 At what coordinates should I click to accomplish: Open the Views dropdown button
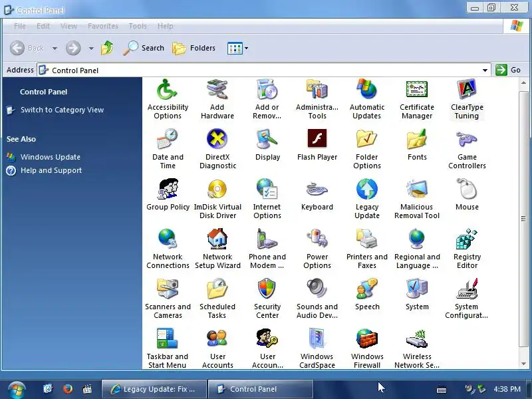tap(238, 48)
